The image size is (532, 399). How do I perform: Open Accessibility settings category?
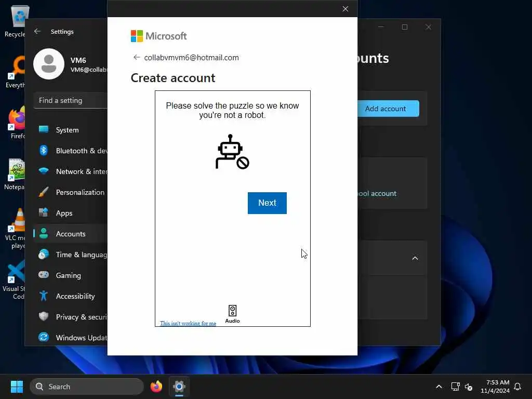70,296
